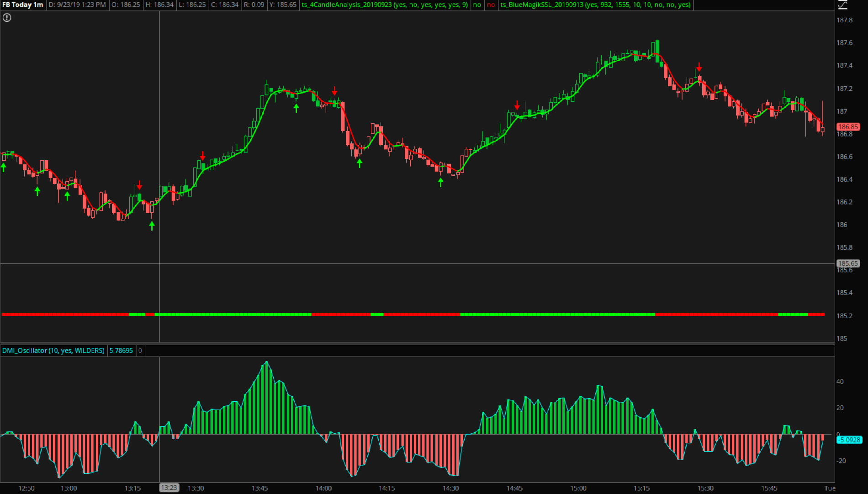Viewport: 868px width, 494px height.
Task: Select the red down-arrow at the 13:55 pullback
Action: click(x=335, y=91)
